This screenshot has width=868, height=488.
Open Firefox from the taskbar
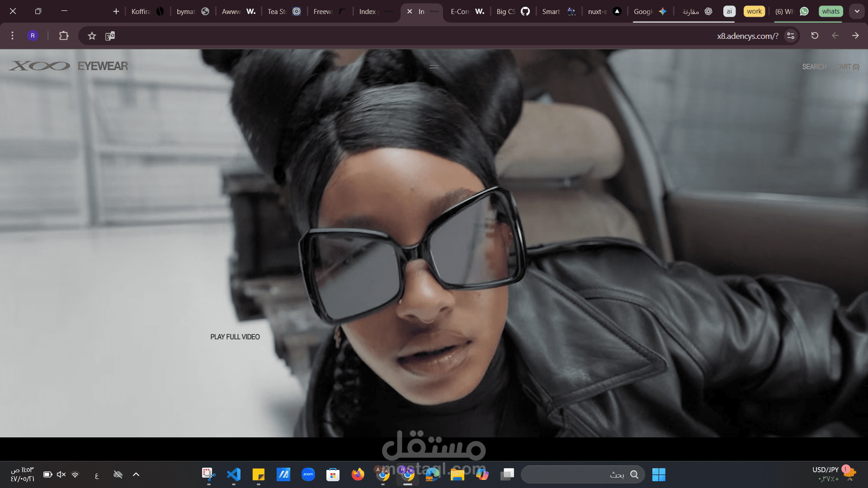pyautogui.click(x=358, y=474)
